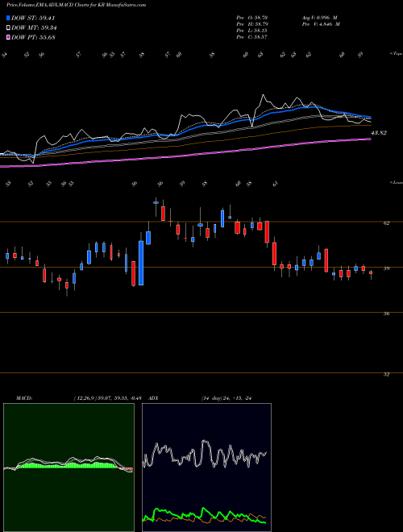Click the Pre L low price value

[253, 31]
